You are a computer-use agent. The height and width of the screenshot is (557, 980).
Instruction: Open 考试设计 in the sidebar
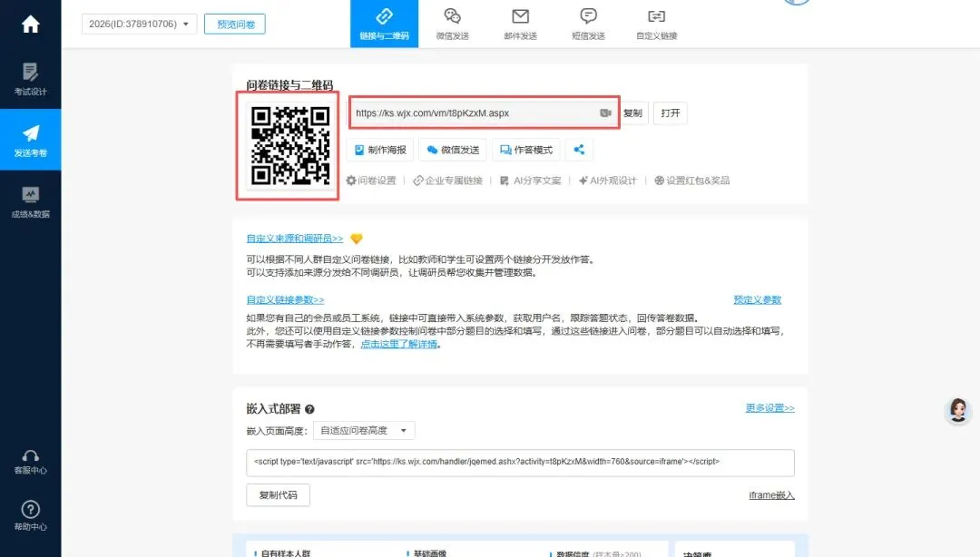pos(30,79)
